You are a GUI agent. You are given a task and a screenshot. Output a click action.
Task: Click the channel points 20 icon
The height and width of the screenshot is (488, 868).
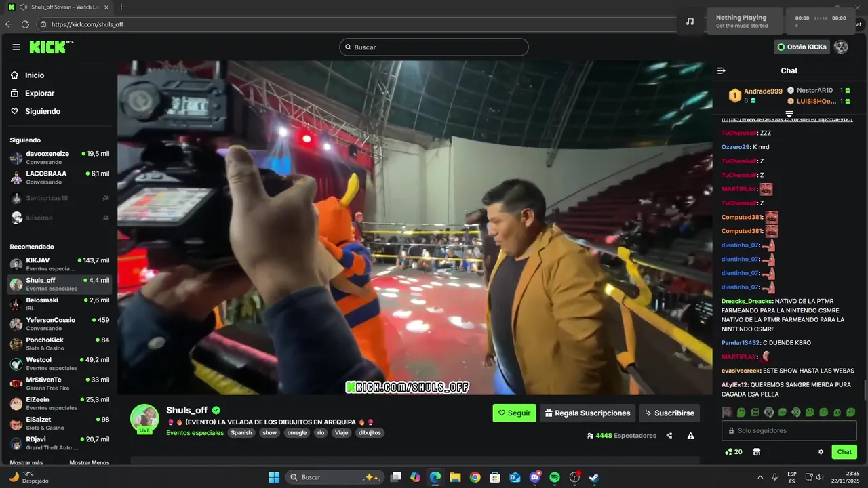[733, 452]
